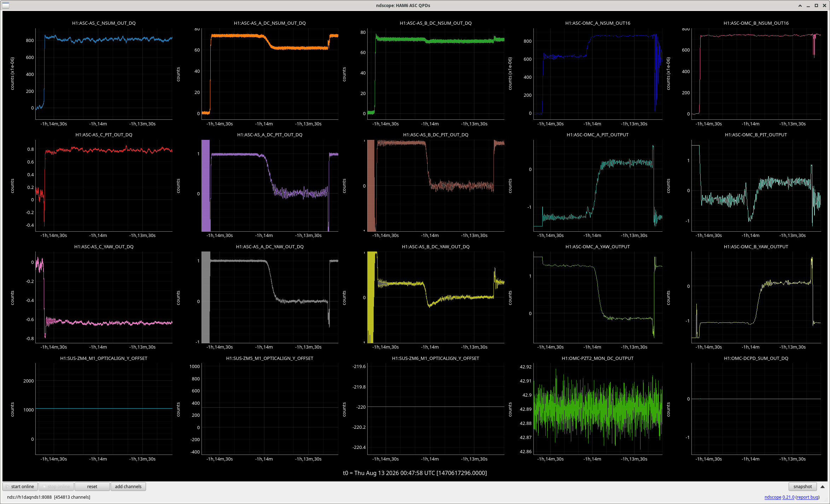Open the ndscope link in the status bar
This screenshot has height=504, width=830.
(773, 497)
